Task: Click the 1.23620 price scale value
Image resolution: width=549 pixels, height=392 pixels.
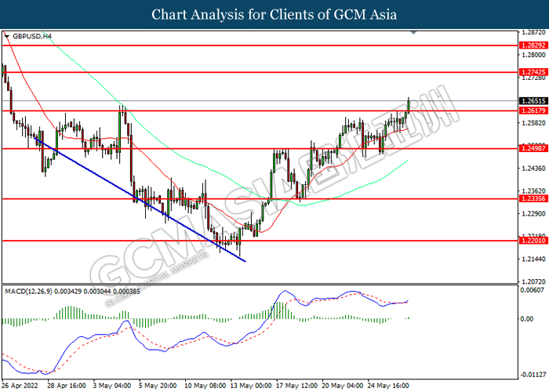Action: [533, 191]
